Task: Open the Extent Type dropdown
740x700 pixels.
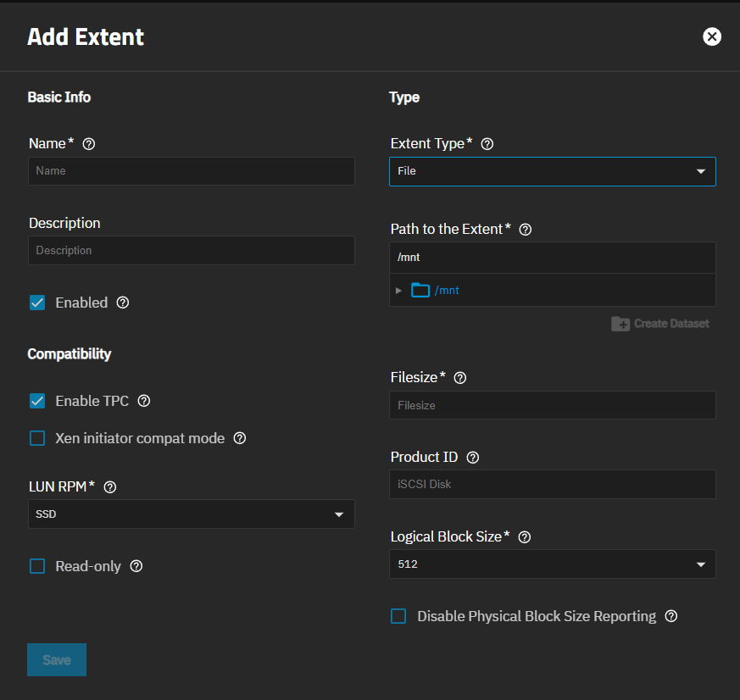Action: tap(552, 171)
